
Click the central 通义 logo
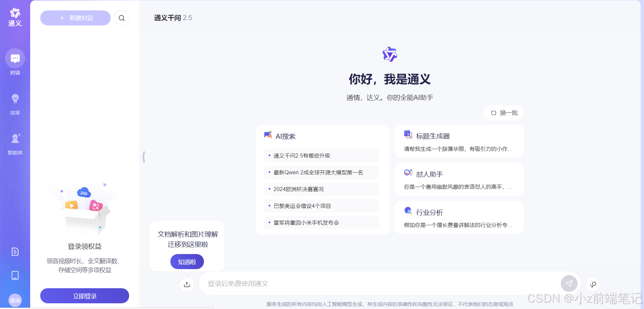pyautogui.click(x=390, y=54)
